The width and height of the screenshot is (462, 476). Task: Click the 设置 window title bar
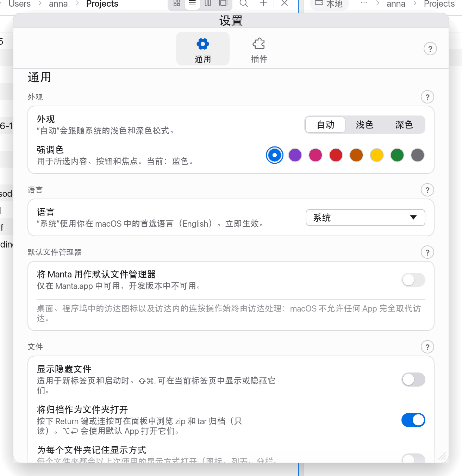(231, 21)
